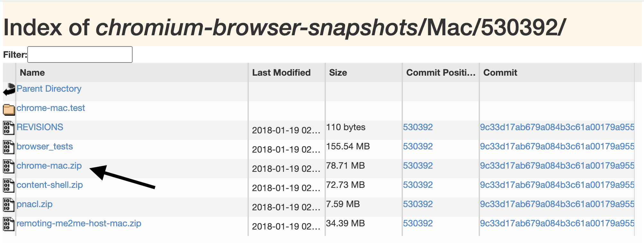This screenshot has width=644, height=243.
Task: Open commit position 530392 for remoting-me2me-host-mac.zip
Action: [x=418, y=223]
